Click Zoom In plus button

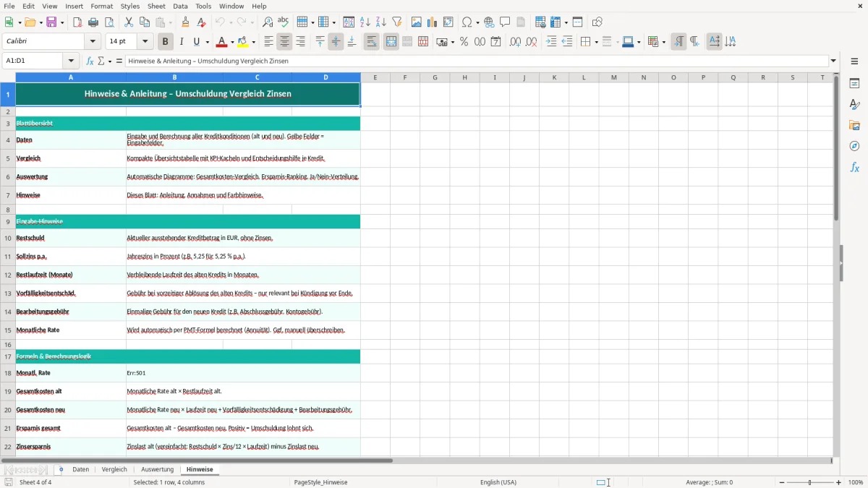(x=839, y=482)
